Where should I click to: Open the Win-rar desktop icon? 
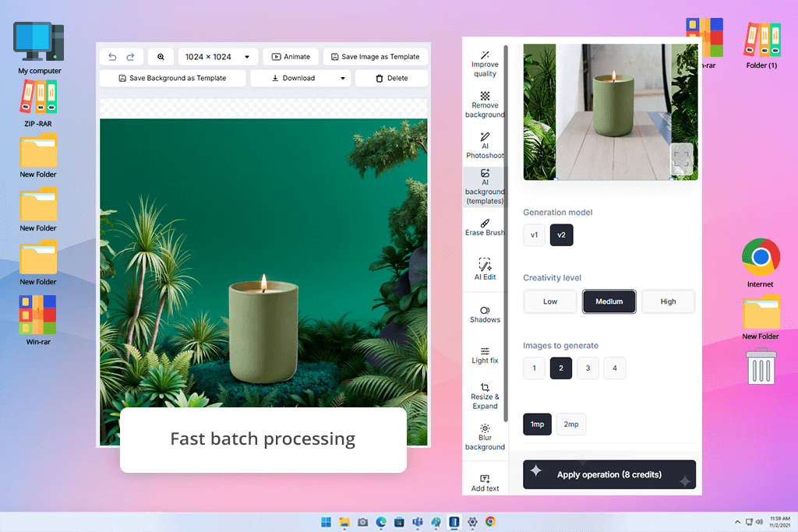coord(38,320)
